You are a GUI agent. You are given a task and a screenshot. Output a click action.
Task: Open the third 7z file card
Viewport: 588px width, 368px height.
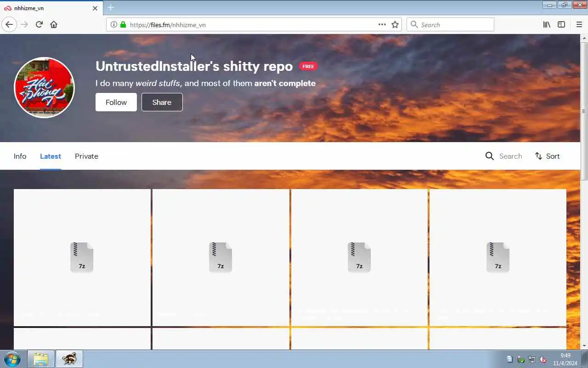point(360,258)
